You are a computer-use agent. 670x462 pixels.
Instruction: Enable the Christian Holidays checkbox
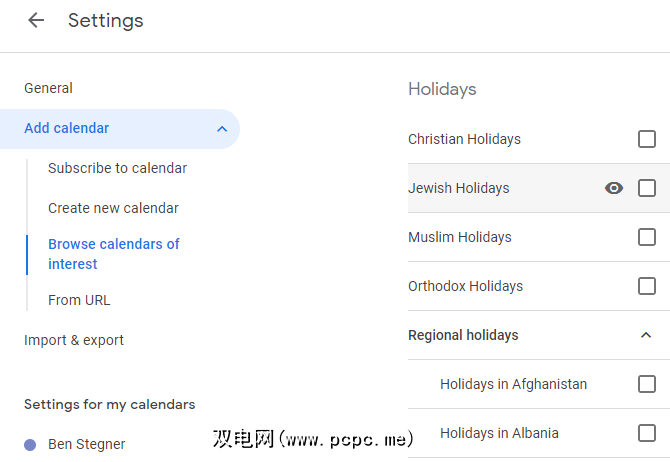[x=647, y=139]
